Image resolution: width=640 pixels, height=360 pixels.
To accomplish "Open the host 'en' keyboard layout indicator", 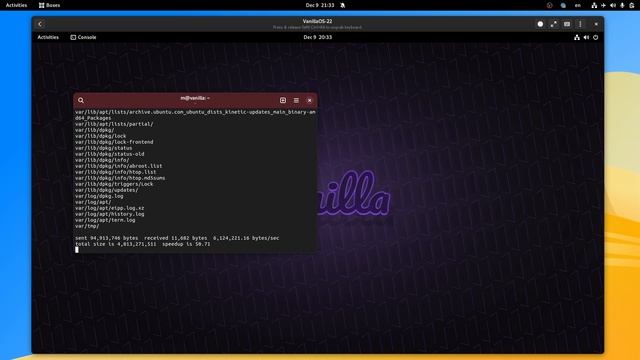I will [578, 5].
